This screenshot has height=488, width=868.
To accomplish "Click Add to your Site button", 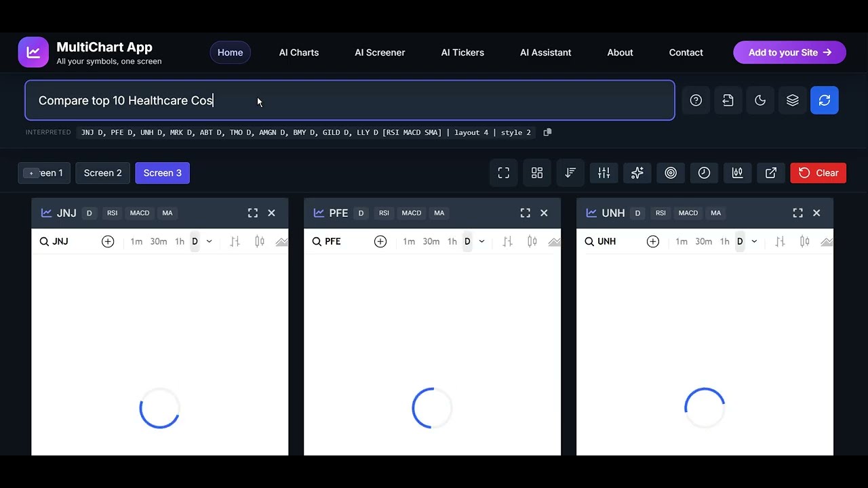I will (x=789, y=52).
